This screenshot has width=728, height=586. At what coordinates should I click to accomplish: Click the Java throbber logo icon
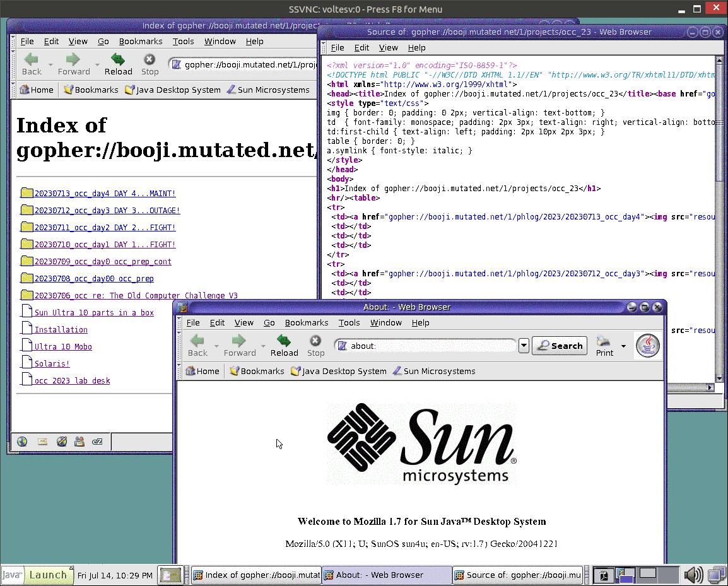647,346
